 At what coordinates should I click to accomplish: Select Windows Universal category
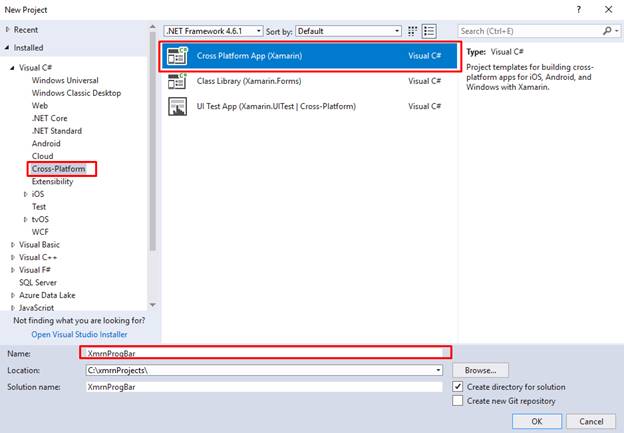65,80
